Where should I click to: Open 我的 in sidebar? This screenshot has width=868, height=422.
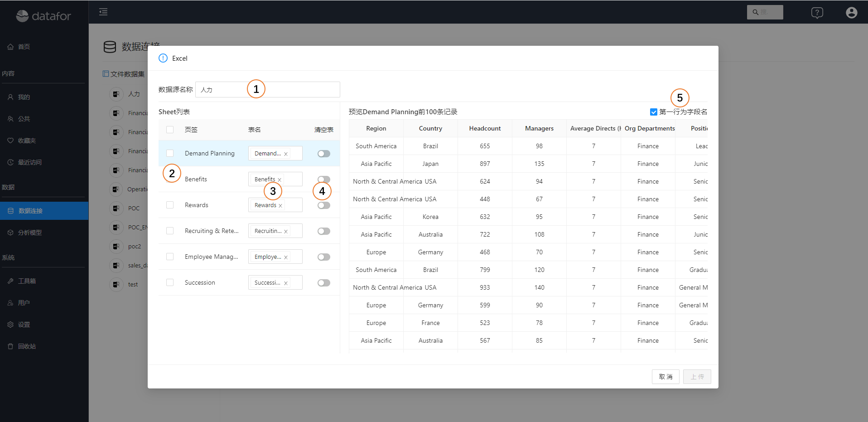pyautogui.click(x=24, y=97)
